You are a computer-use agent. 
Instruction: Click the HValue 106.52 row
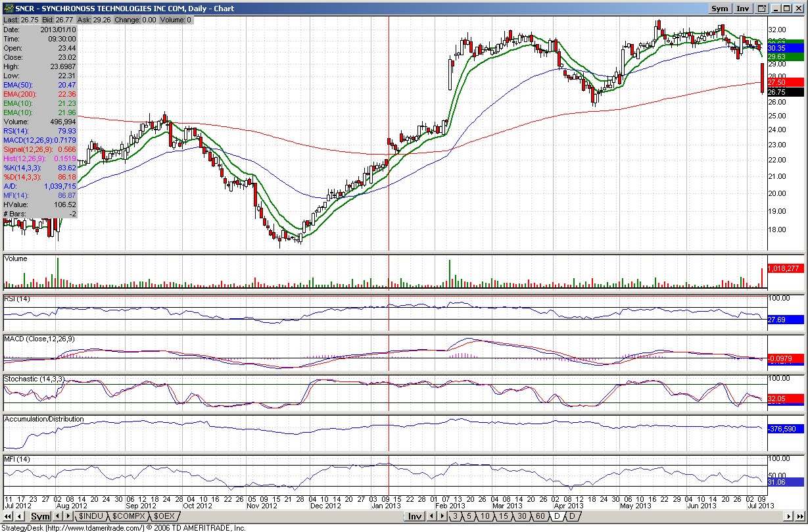coord(40,205)
